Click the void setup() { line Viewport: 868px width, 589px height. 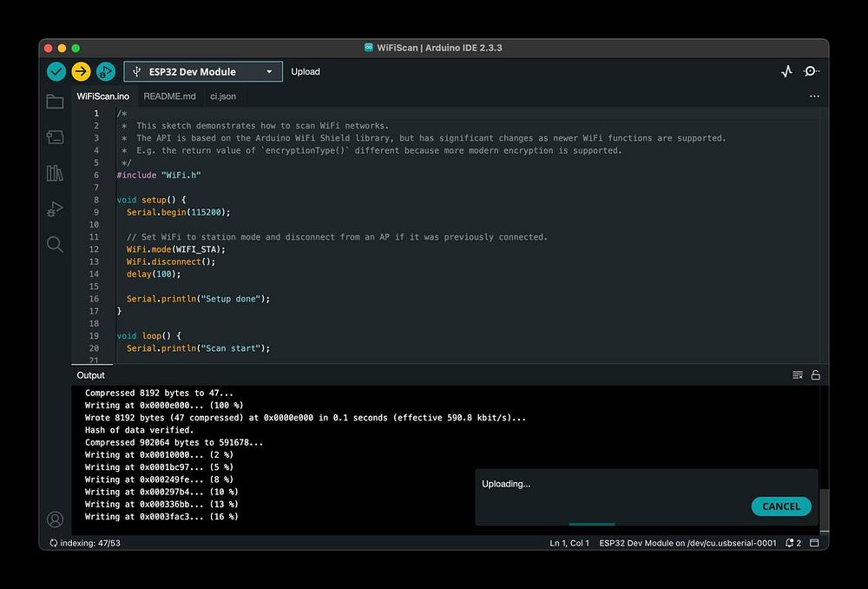click(x=151, y=200)
